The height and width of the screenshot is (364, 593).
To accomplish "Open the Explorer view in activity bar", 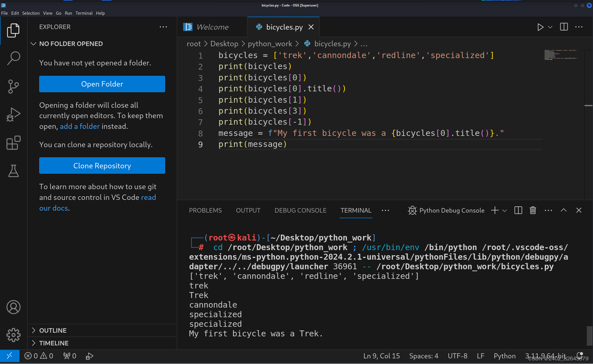I will [13, 30].
